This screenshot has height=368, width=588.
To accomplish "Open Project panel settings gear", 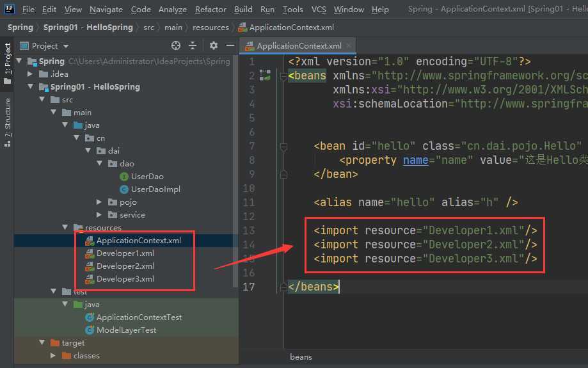I will (x=213, y=46).
